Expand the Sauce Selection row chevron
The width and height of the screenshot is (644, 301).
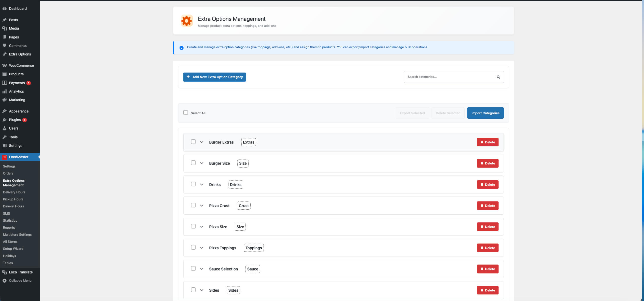click(201, 269)
